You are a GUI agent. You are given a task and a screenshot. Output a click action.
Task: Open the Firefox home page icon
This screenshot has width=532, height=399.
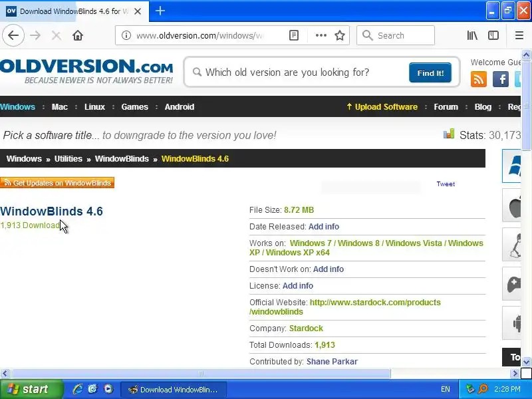tap(78, 35)
